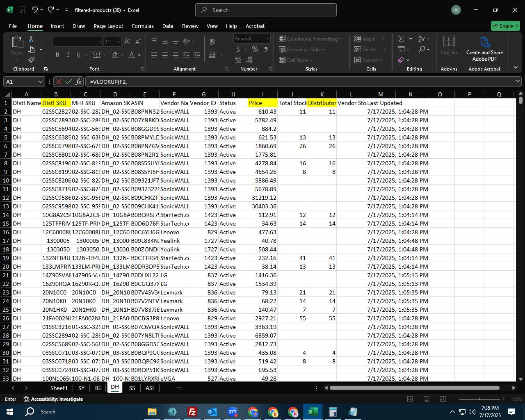Open FileZilla from the taskbar
The height and width of the screenshot is (420, 525).
(192, 411)
